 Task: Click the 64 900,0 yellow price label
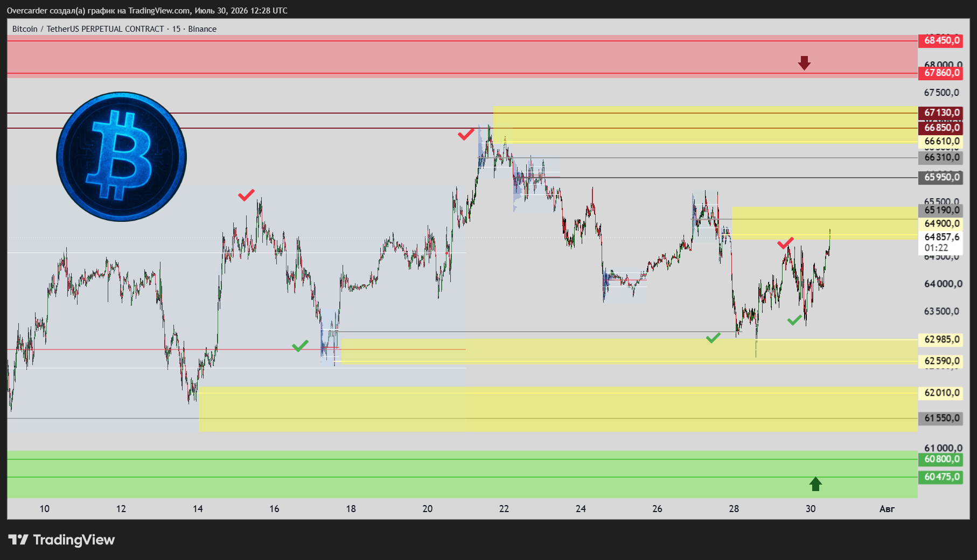pyautogui.click(x=941, y=223)
